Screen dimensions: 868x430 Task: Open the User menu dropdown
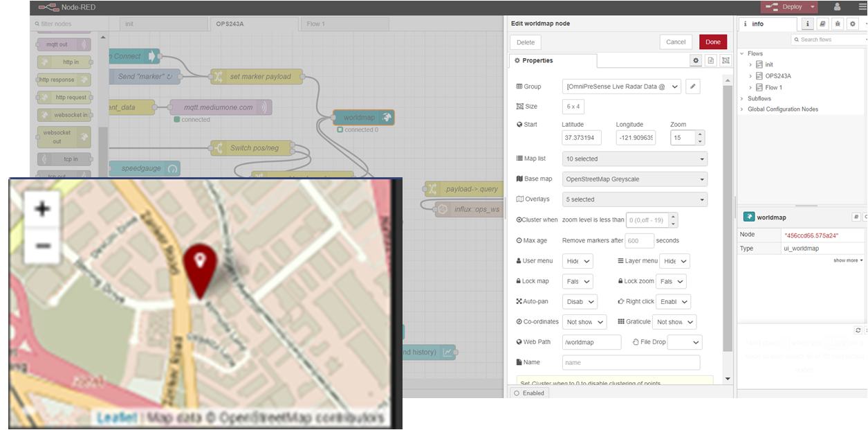(578, 261)
